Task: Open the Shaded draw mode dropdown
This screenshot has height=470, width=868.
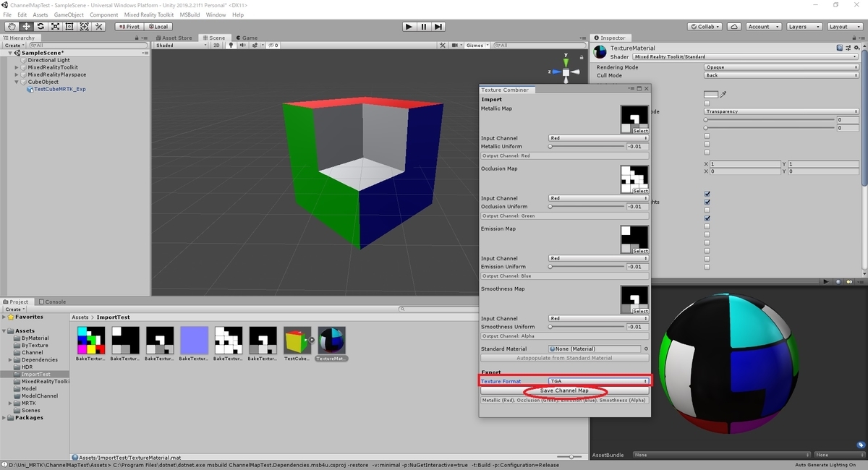Action: click(x=181, y=46)
